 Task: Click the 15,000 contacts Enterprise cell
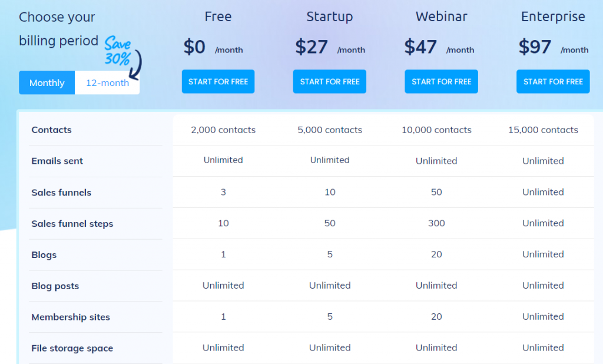click(x=543, y=130)
